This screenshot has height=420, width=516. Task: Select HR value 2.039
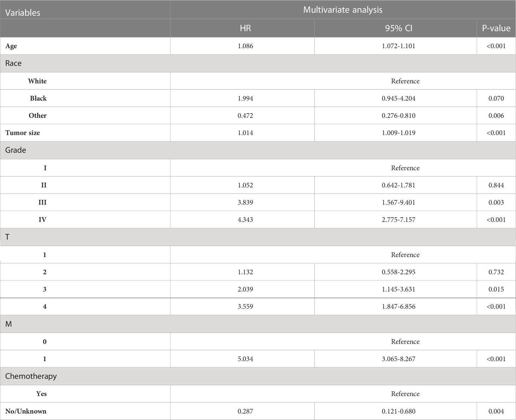click(245, 290)
